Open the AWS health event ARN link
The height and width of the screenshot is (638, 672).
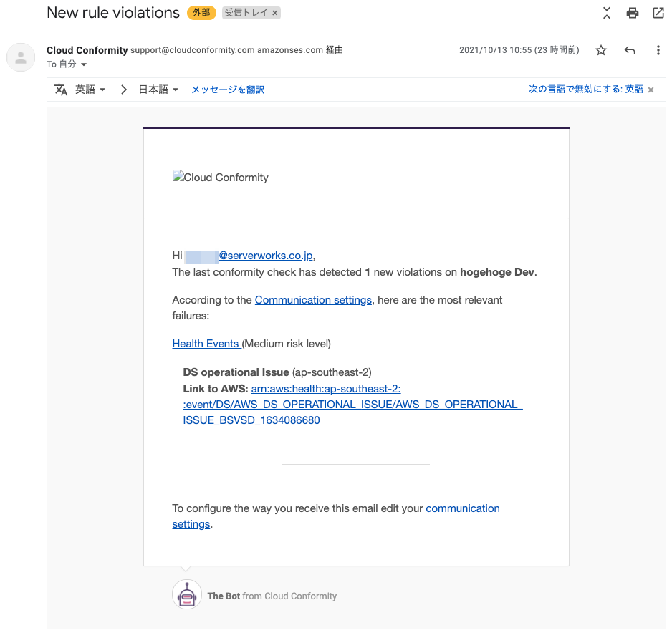(352, 405)
